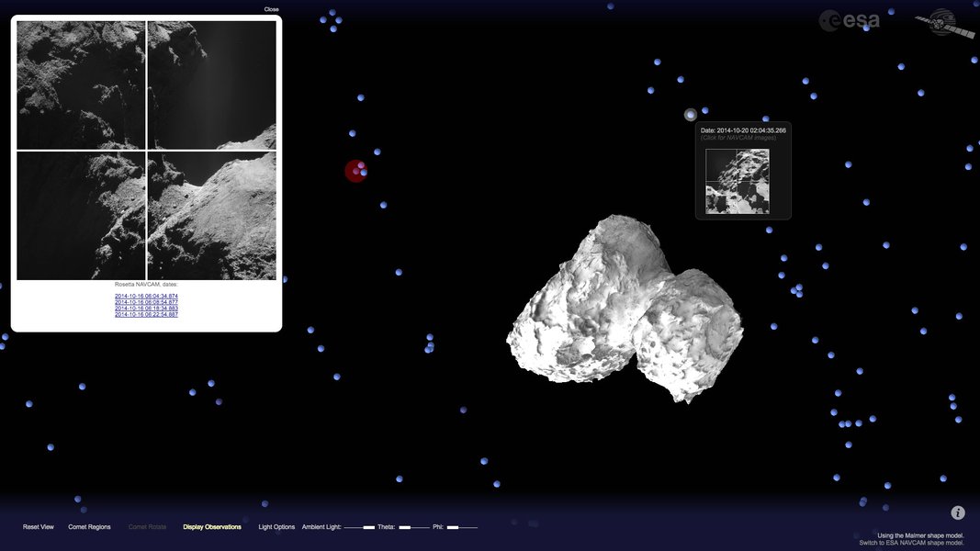Open date link 2014-10-16 06:22:54.887

tap(146, 313)
